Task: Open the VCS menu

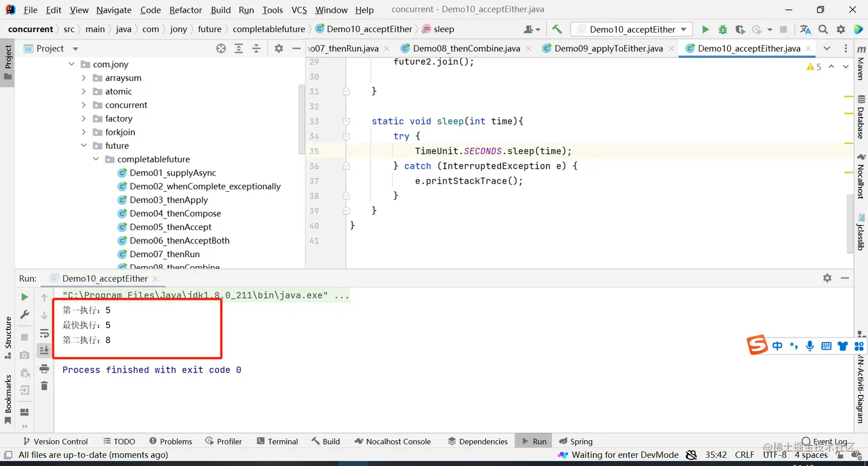Action: point(299,10)
